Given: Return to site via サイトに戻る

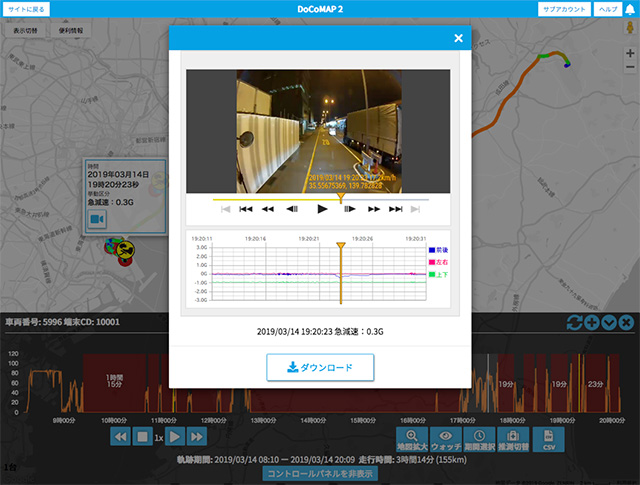Looking at the screenshot, I should click(25, 8).
